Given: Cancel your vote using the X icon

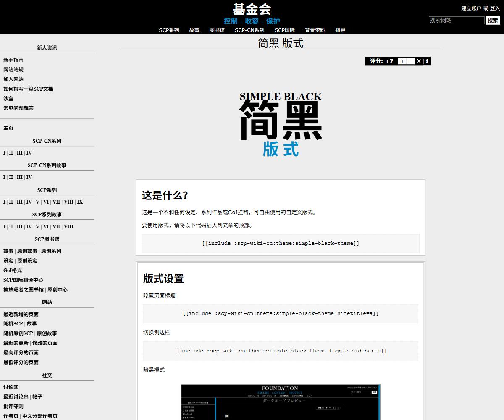Looking at the screenshot, I should [x=418, y=61].
